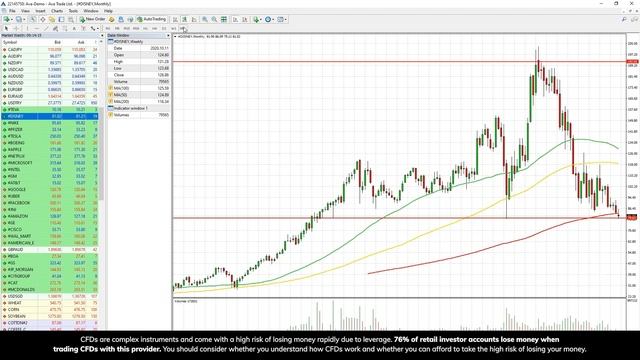Select the Text drawing tool
The image size is (640, 360).
click(x=74, y=28)
